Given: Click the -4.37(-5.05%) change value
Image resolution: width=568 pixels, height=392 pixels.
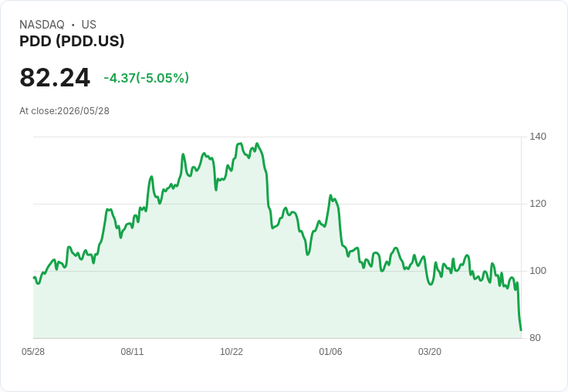Looking at the screenshot, I should pyautogui.click(x=147, y=78).
